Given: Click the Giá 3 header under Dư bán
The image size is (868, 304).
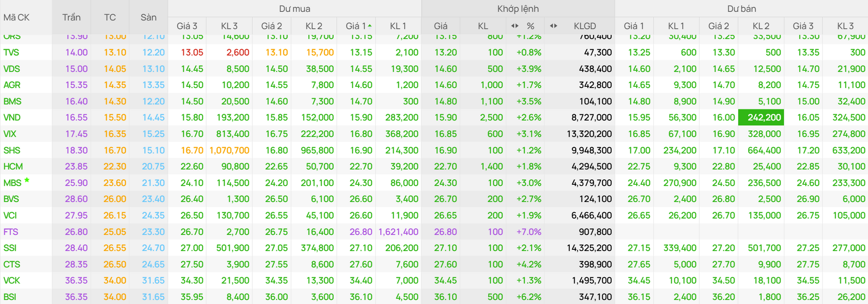Looking at the screenshot, I should click(x=803, y=26).
